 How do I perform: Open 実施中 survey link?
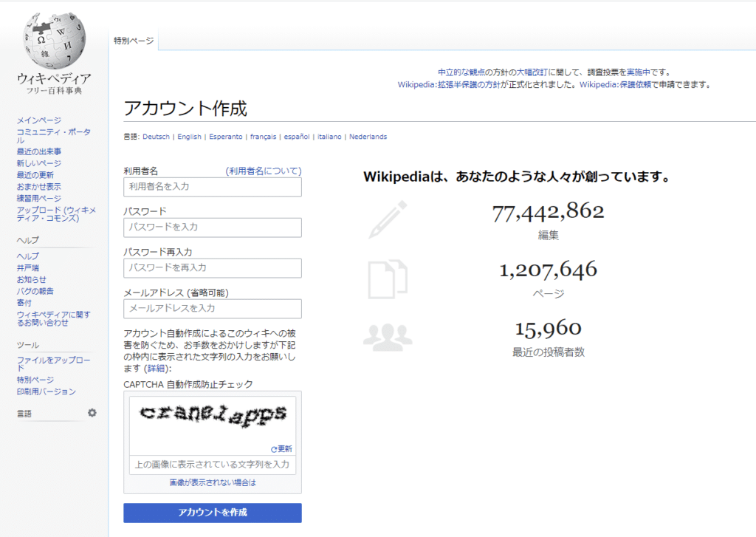pos(639,72)
